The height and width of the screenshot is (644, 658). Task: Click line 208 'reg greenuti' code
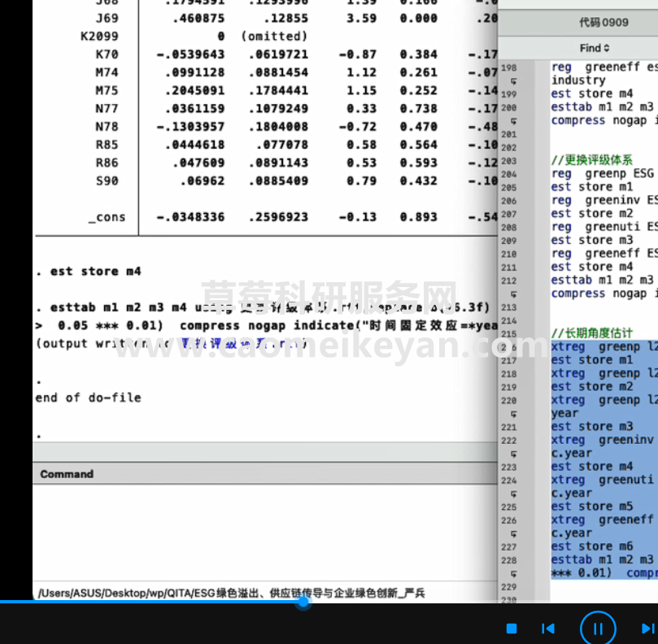pyautogui.click(x=604, y=227)
